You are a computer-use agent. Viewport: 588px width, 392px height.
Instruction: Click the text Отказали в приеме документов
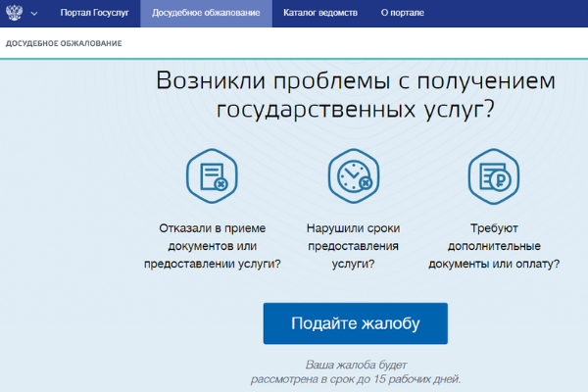pos(213,246)
